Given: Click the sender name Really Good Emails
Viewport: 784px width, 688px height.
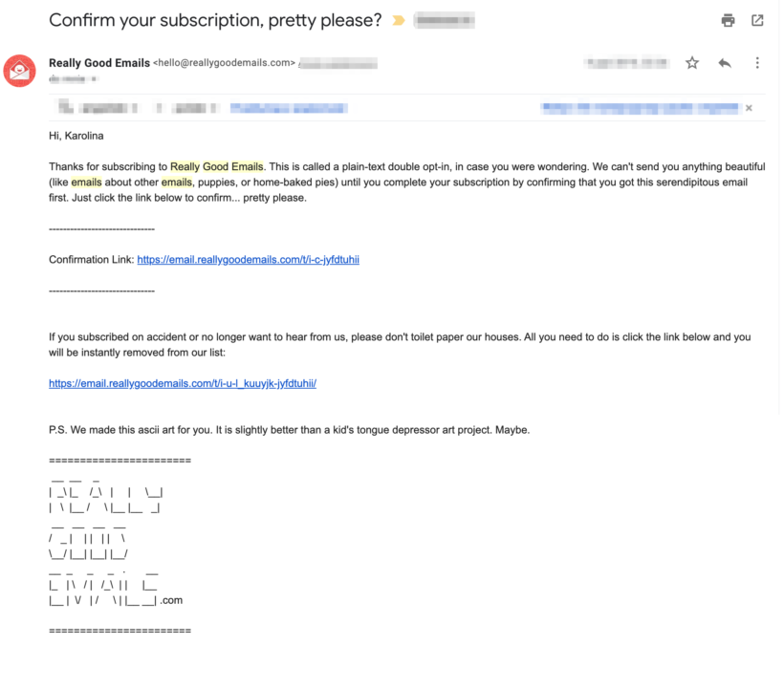Looking at the screenshot, I should coord(98,62).
